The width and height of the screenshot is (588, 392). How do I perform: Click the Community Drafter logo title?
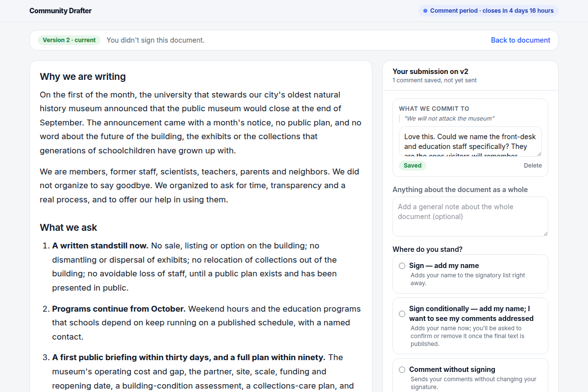pos(60,11)
